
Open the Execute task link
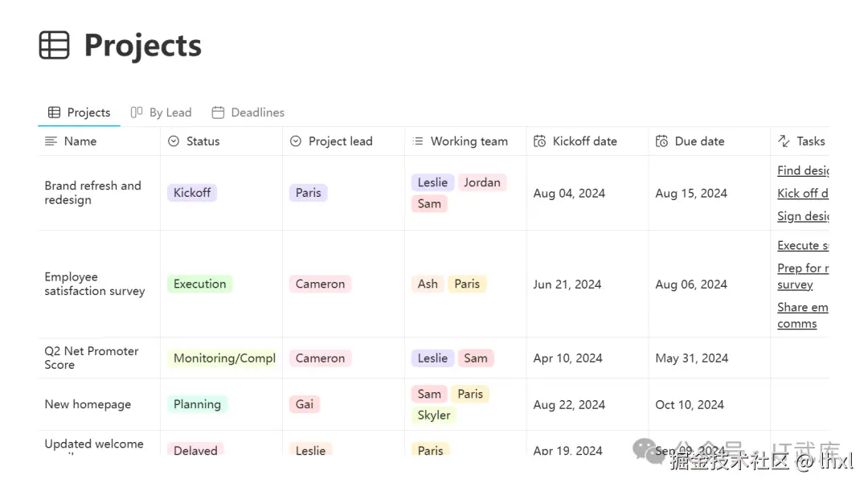click(x=803, y=245)
